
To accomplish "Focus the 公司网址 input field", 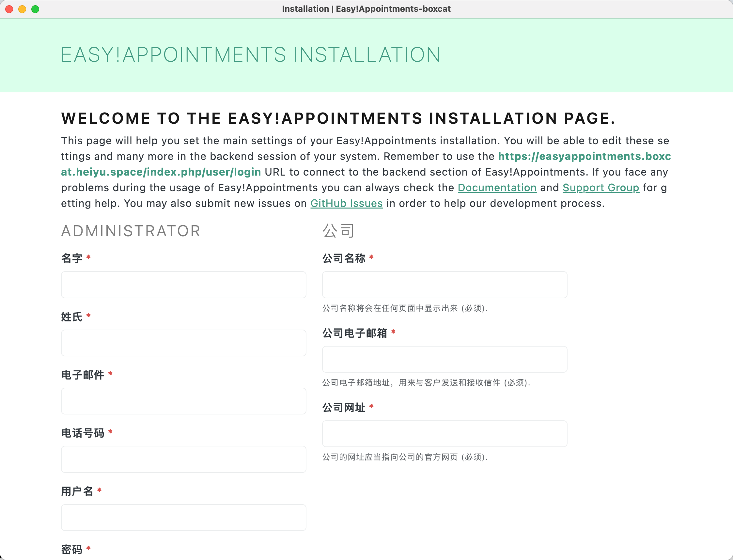I will [x=445, y=434].
